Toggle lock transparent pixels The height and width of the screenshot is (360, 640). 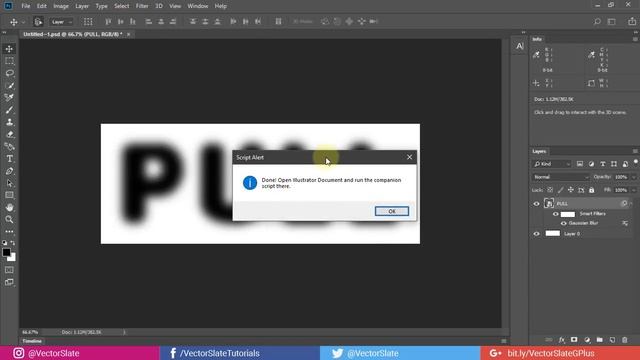point(550,190)
